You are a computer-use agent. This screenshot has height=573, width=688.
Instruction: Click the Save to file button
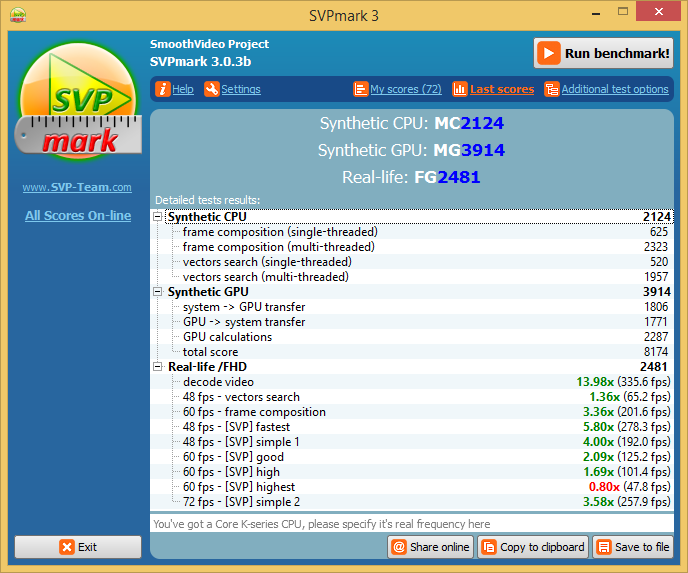click(632, 547)
